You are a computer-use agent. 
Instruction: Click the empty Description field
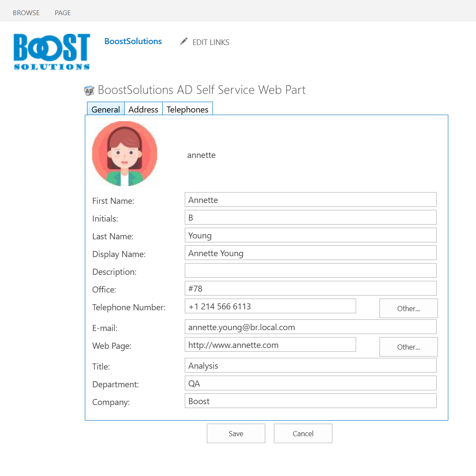311,270
